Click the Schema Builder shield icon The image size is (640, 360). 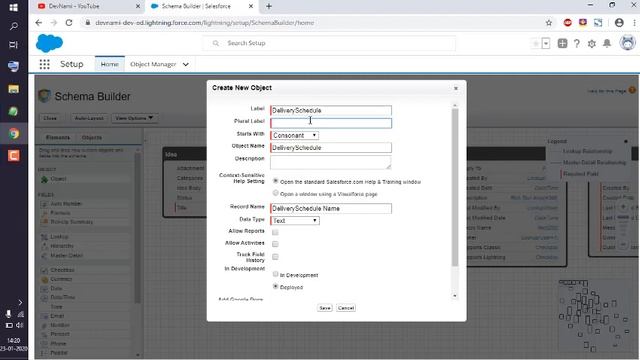point(44,96)
